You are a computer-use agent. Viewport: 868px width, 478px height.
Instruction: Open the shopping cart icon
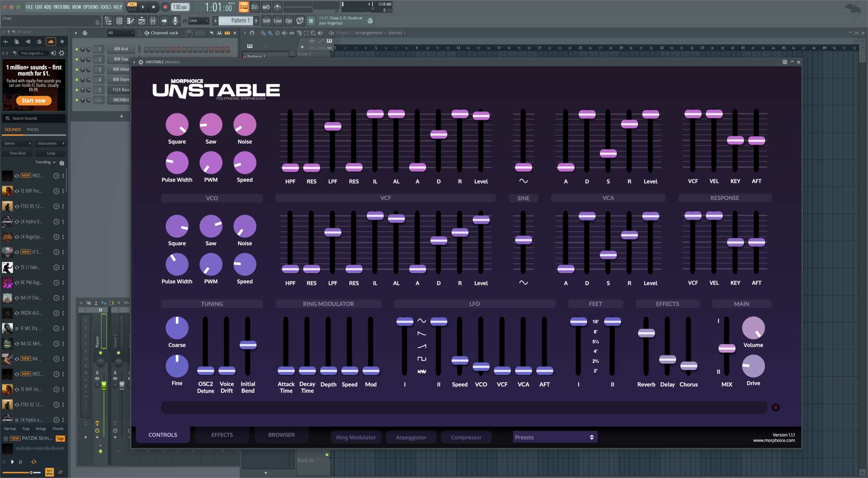tap(311, 21)
